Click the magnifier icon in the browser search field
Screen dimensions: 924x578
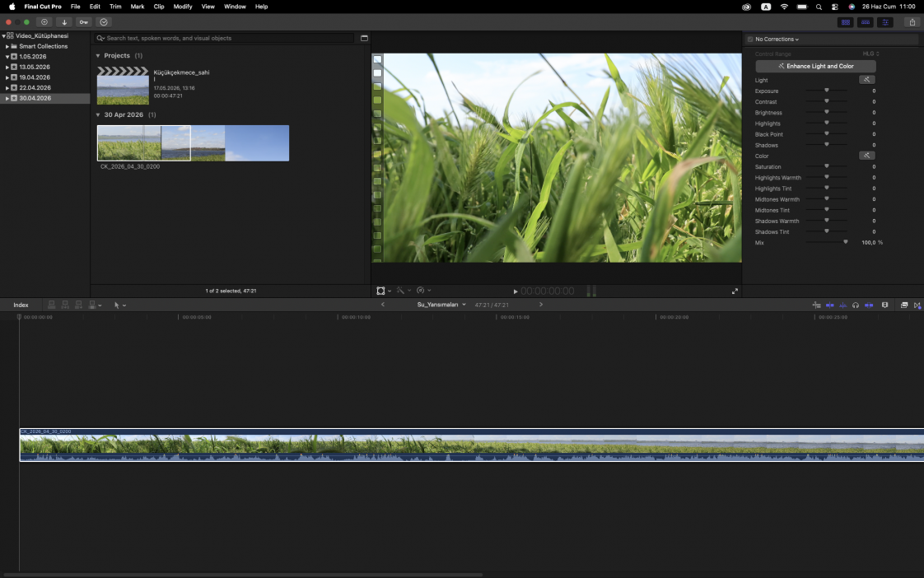pos(100,38)
